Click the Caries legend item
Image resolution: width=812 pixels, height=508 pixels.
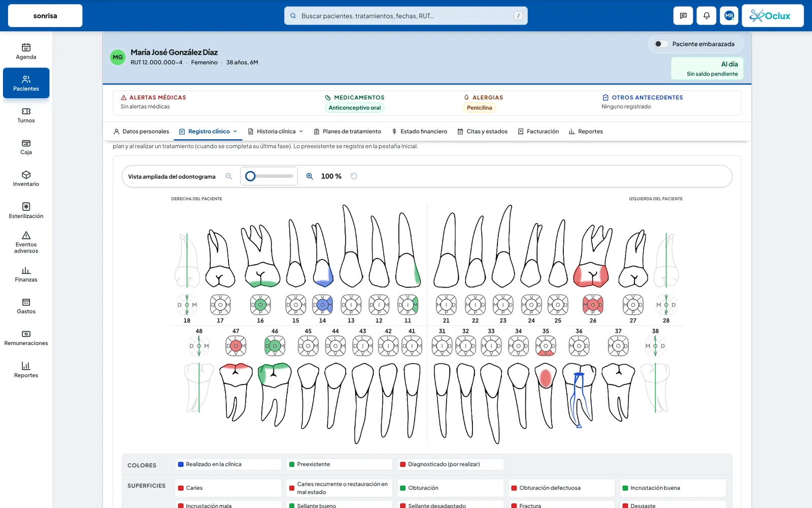(x=228, y=488)
